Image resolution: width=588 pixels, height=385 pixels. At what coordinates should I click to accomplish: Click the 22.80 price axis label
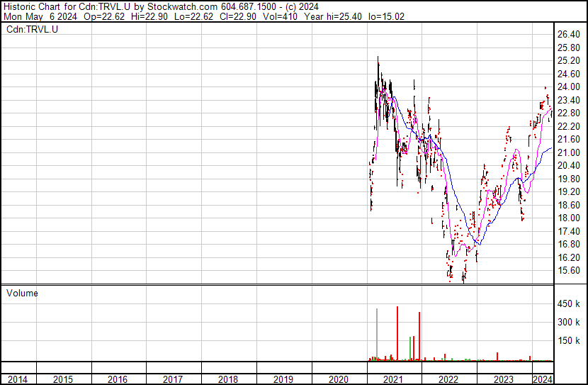568,113
